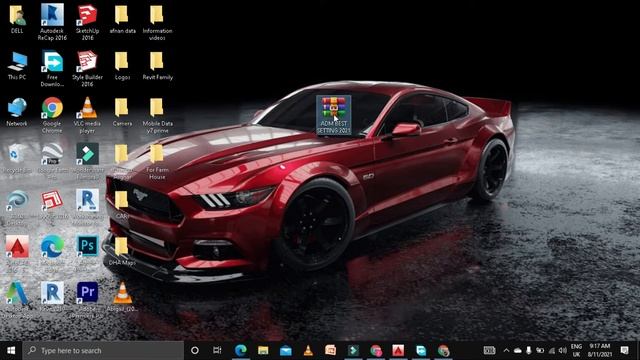Screen dimensions: 640x360
Task: Select the Google Earth Pro shortcut
Action: click(x=52, y=161)
